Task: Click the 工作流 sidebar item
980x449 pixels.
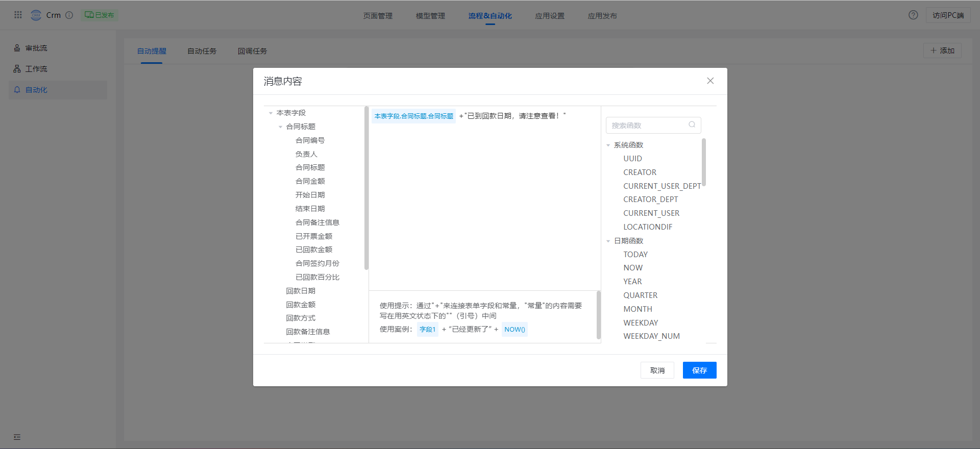Action: (x=58, y=69)
